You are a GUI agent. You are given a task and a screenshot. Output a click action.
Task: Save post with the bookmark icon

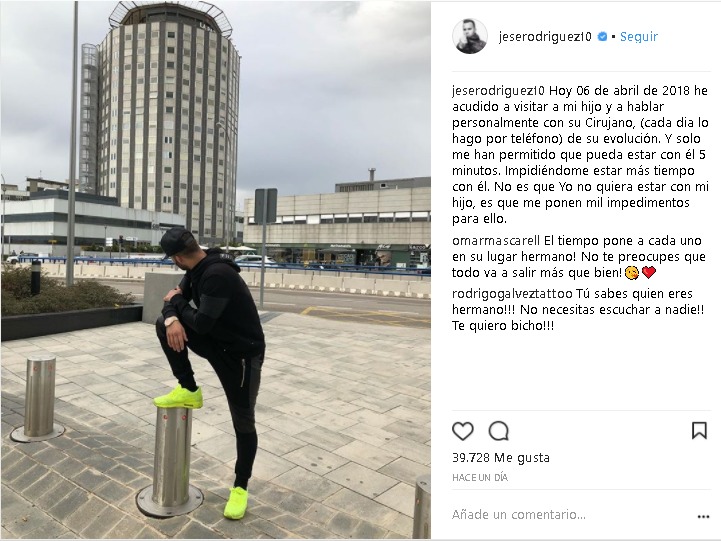(x=699, y=431)
